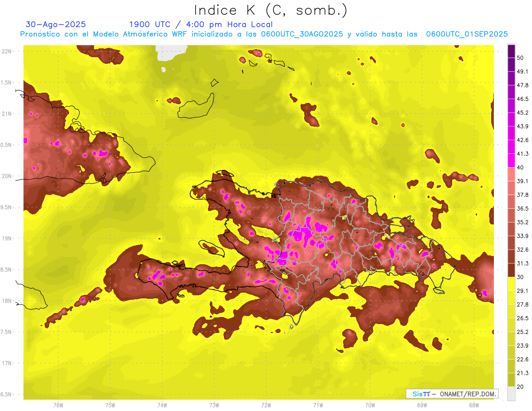Screen dimensions: 532x411
Task: Click the legend value 40
Action: click(521, 168)
